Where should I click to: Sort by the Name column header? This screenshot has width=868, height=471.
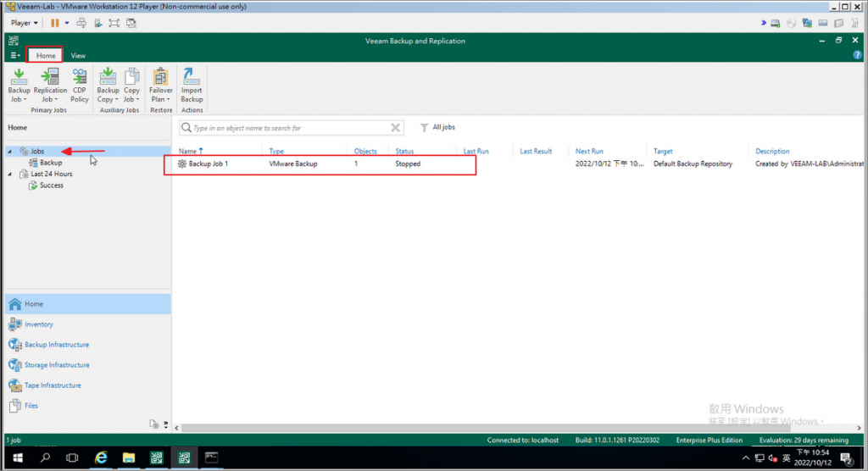[187, 151]
